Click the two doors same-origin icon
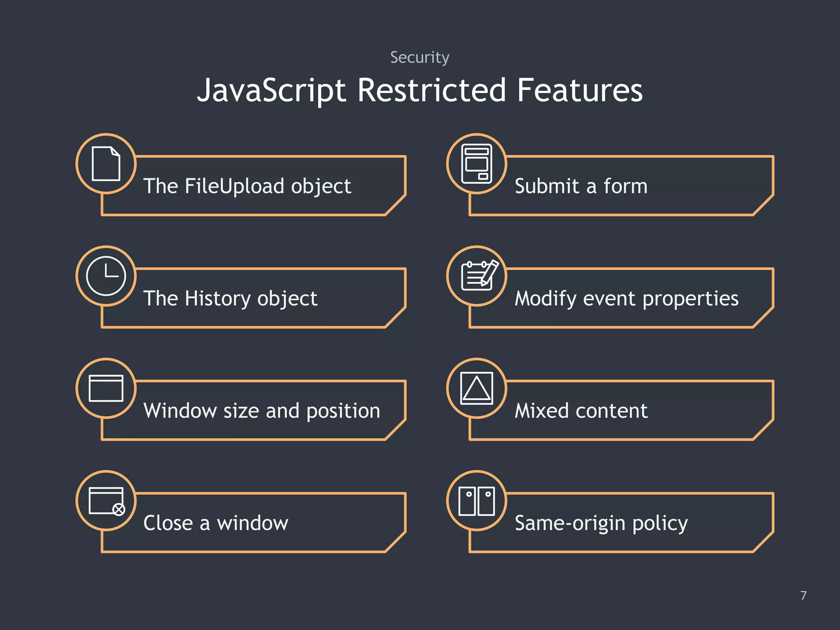This screenshot has height=630, width=840. pyautogui.click(x=477, y=501)
